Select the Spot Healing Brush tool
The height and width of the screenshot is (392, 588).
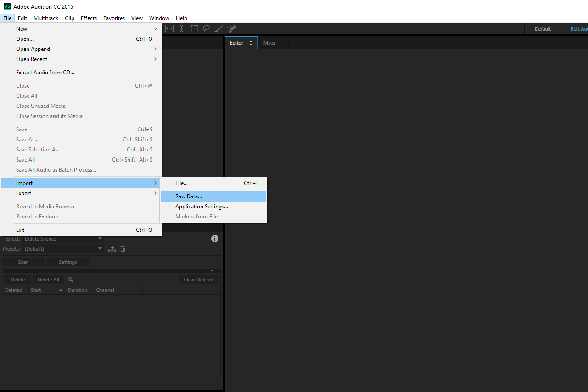[231, 28]
